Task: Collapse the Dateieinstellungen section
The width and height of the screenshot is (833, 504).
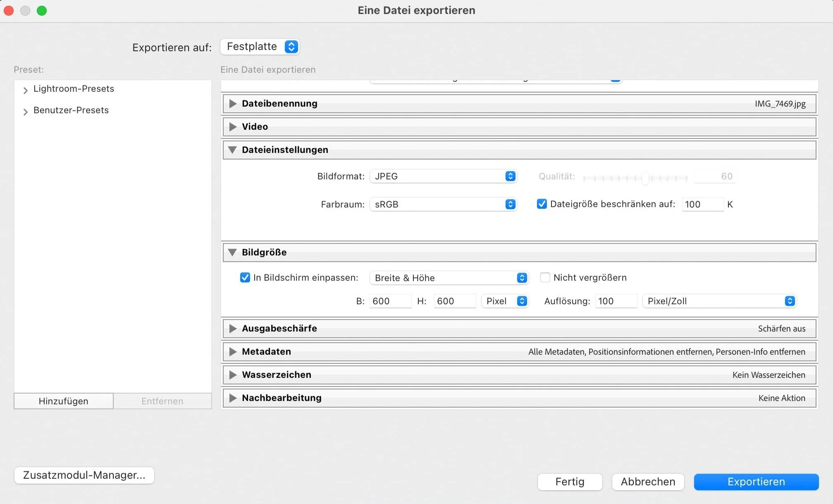Action: click(232, 150)
